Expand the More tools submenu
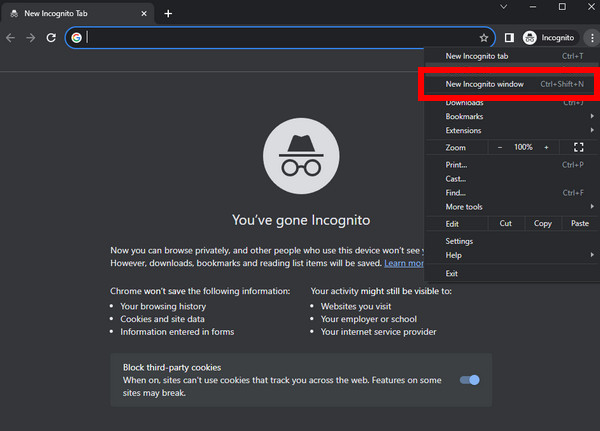This screenshot has height=431, width=600. point(512,207)
